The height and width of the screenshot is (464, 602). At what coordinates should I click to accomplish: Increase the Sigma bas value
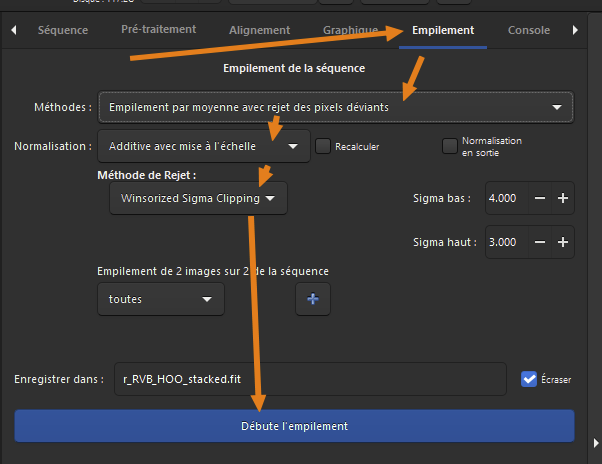click(563, 198)
